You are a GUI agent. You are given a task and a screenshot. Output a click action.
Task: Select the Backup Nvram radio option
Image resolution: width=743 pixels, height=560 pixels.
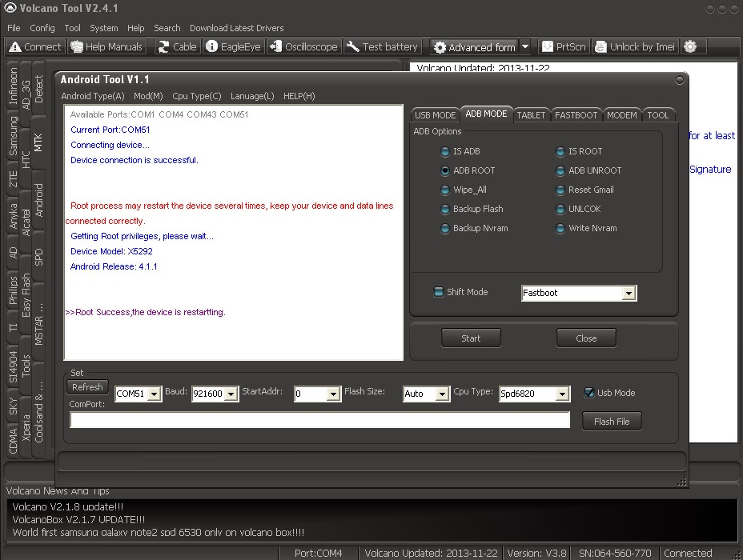445,228
